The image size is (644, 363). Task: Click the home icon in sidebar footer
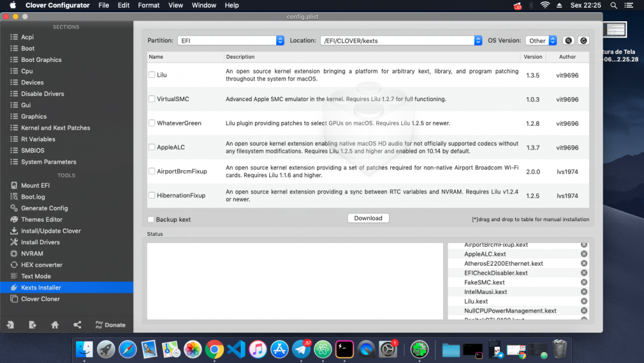pos(55,325)
